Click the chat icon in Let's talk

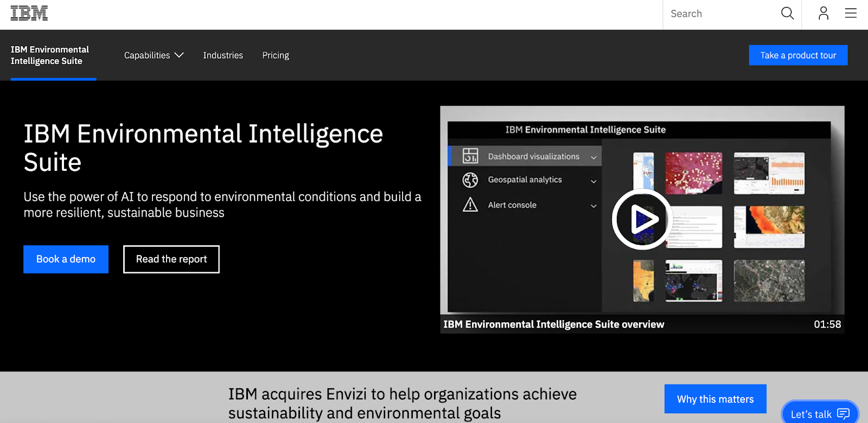click(844, 414)
